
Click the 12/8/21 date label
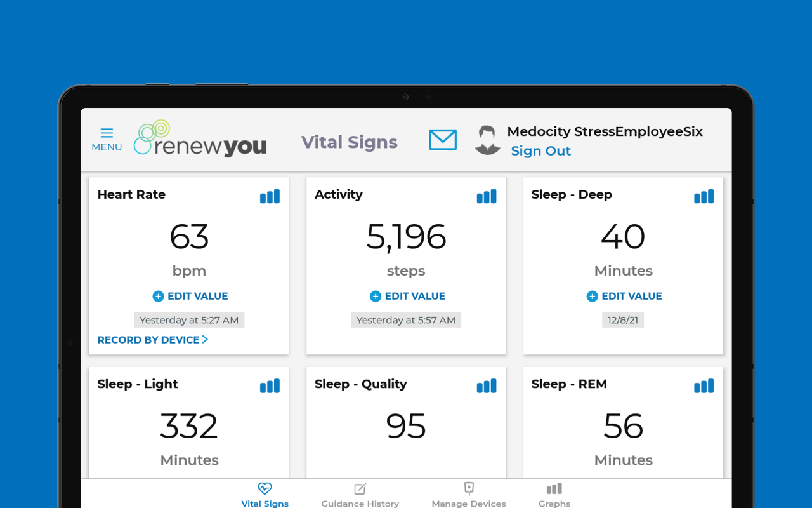[623, 320]
